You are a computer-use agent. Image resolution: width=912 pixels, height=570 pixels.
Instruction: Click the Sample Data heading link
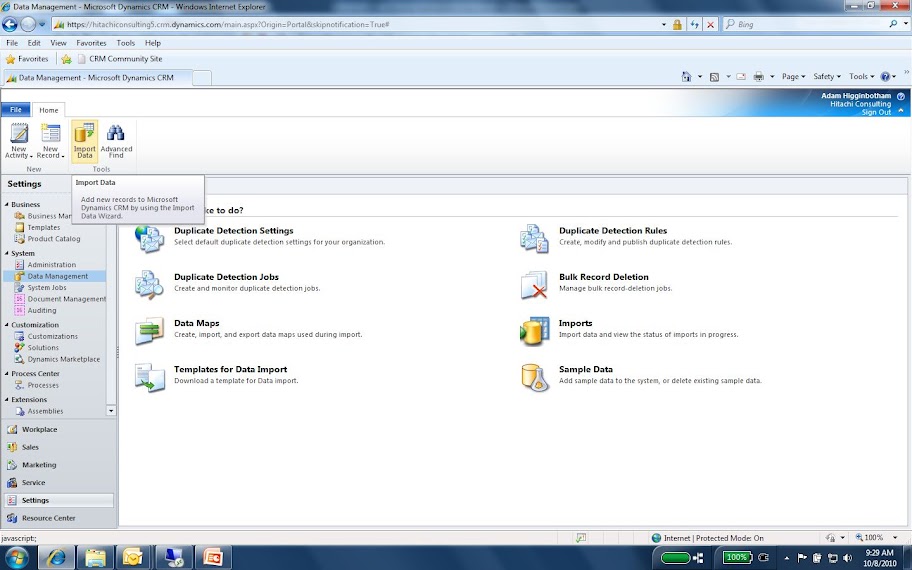pos(586,369)
